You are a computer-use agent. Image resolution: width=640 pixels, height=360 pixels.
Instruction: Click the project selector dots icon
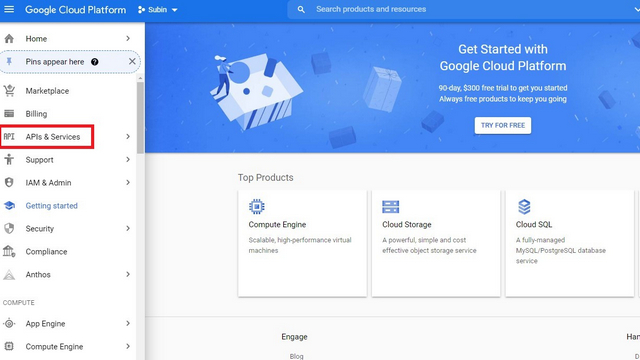(x=141, y=9)
